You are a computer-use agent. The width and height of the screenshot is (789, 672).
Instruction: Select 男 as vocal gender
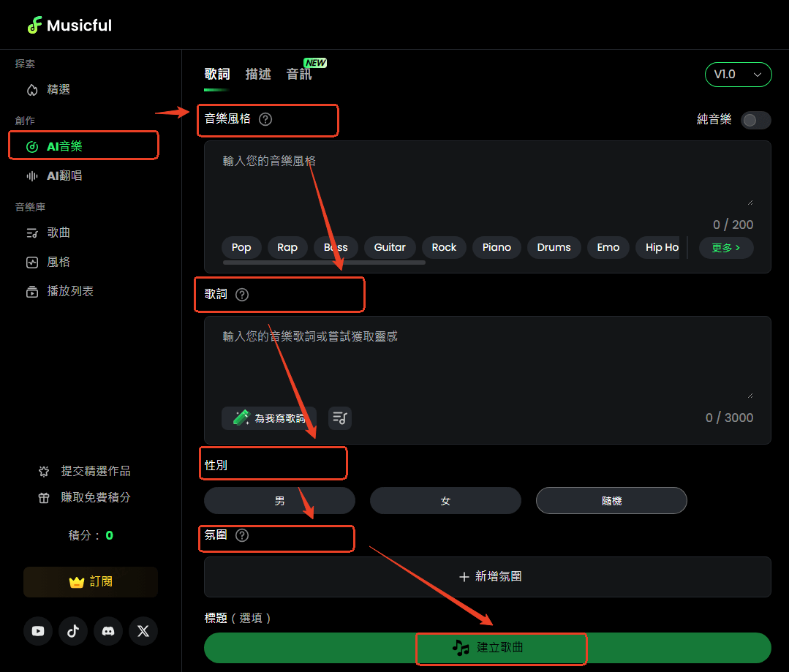tap(279, 501)
